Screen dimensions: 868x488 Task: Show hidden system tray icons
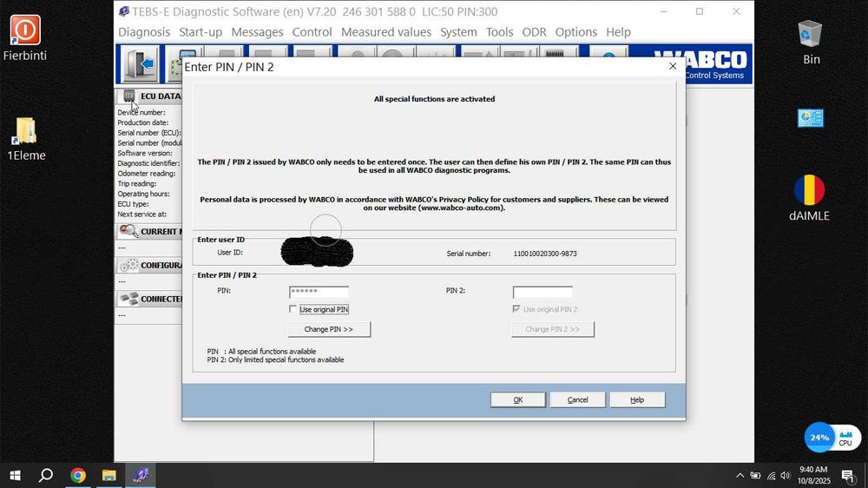(x=740, y=476)
